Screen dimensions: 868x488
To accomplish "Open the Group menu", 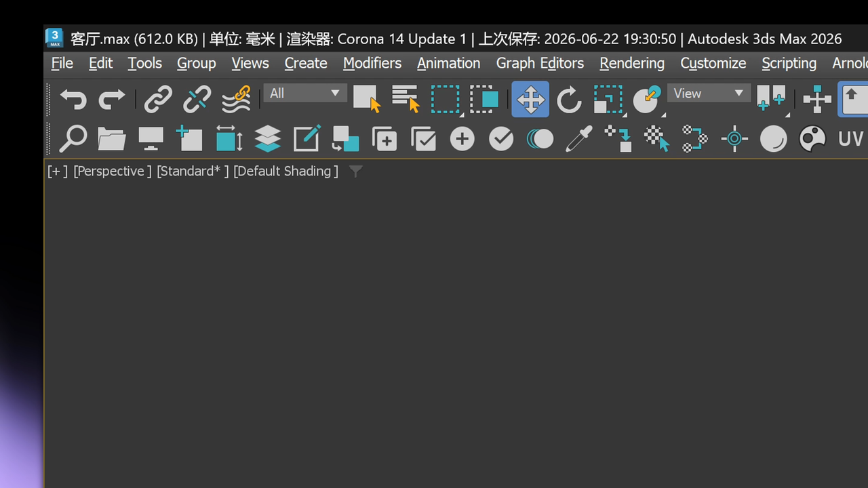I will pos(197,63).
